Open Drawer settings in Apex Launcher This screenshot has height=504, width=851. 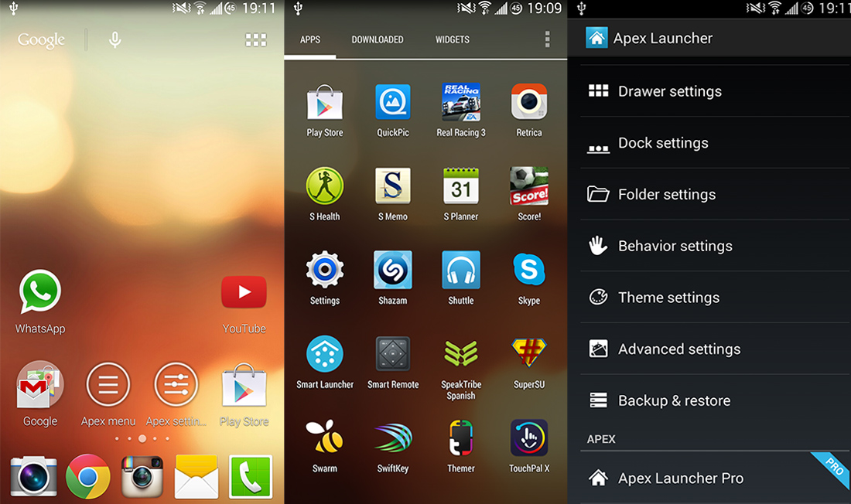point(669,90)
